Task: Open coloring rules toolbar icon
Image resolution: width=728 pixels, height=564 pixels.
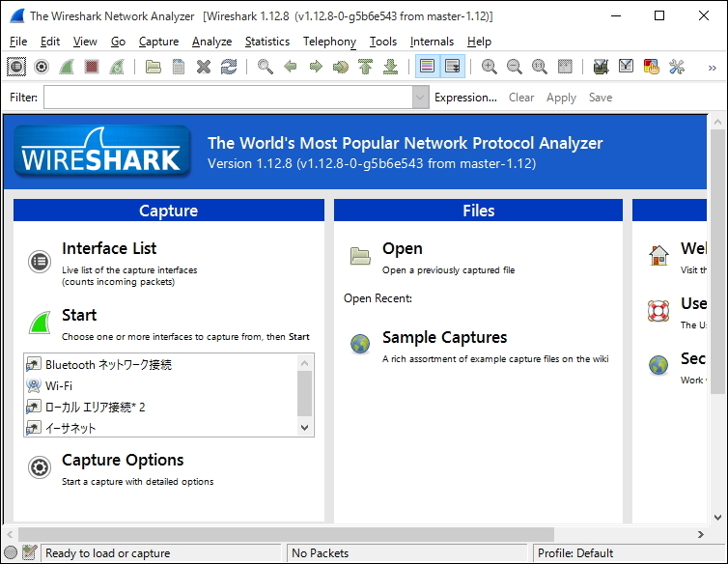Action: (652, 67)
